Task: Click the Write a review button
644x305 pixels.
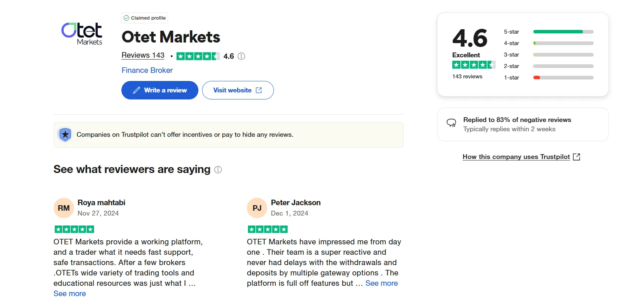Action: [160, 90]
